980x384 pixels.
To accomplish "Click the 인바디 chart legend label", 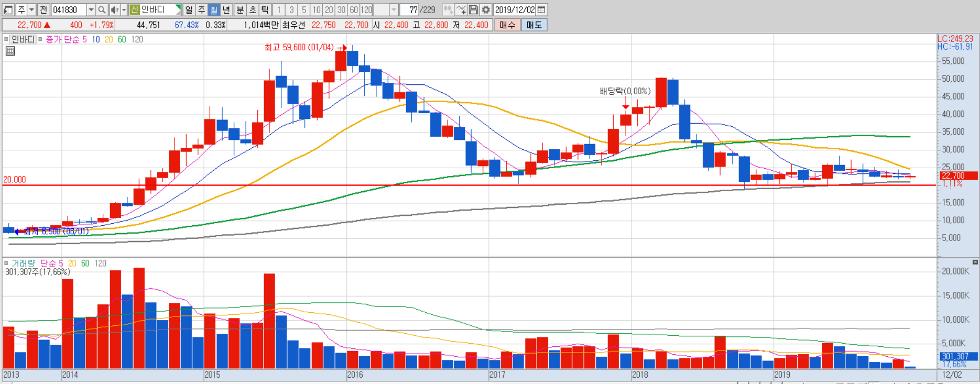I will [x=23, y=39].
